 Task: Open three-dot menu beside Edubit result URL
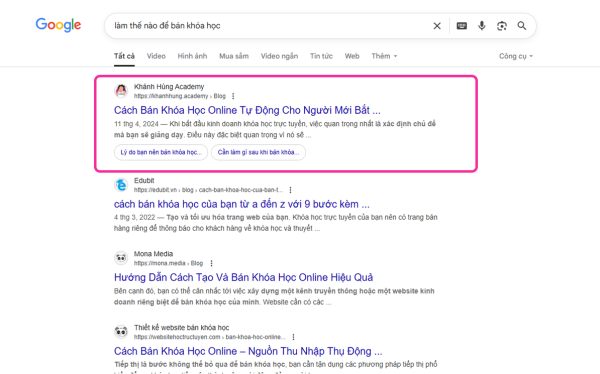click(x=290, y=190)
